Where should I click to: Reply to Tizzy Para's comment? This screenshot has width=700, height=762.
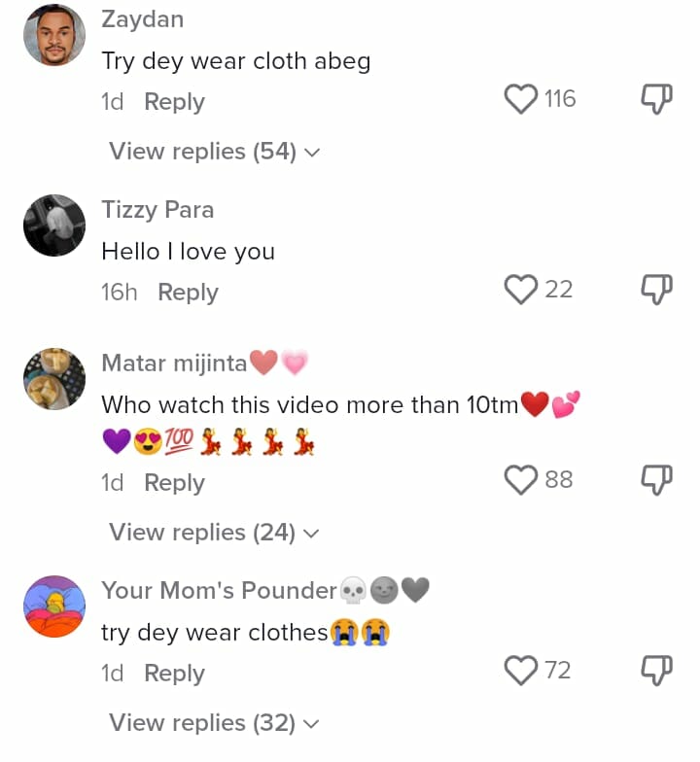point(188,293)
